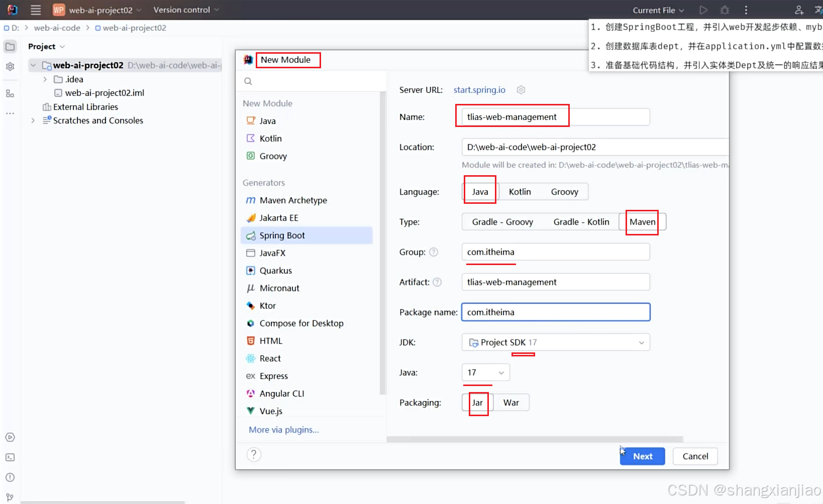The image size is (823, 504).
Task: Expand Scratches and Consoles node
Action: coord(33,120)
